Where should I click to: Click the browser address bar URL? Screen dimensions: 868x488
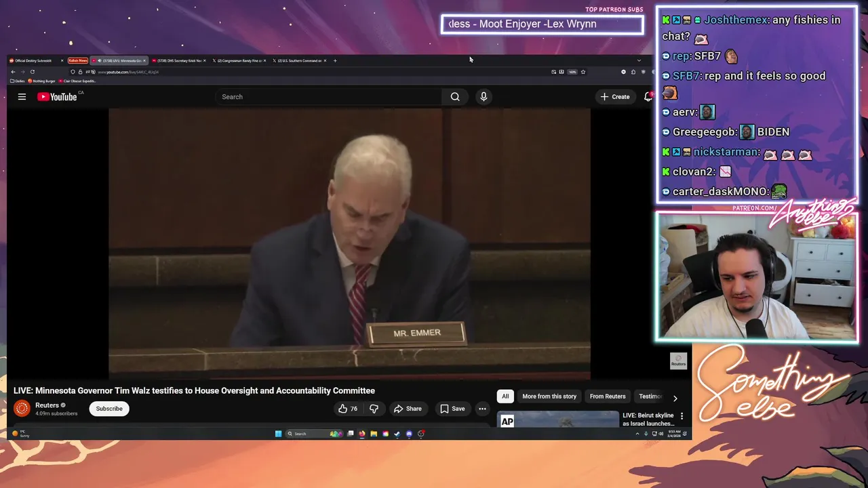[x=128, y=72]
